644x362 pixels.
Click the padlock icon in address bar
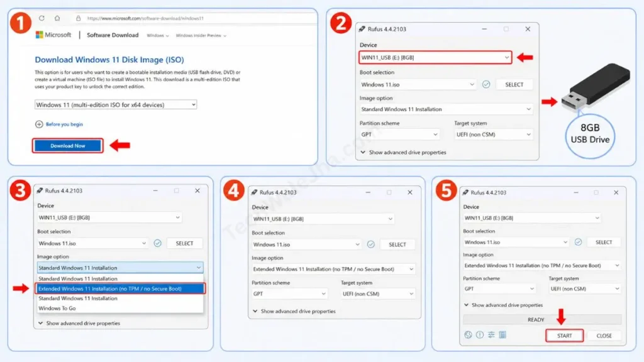pyautogui.click(x=78, y=18)
